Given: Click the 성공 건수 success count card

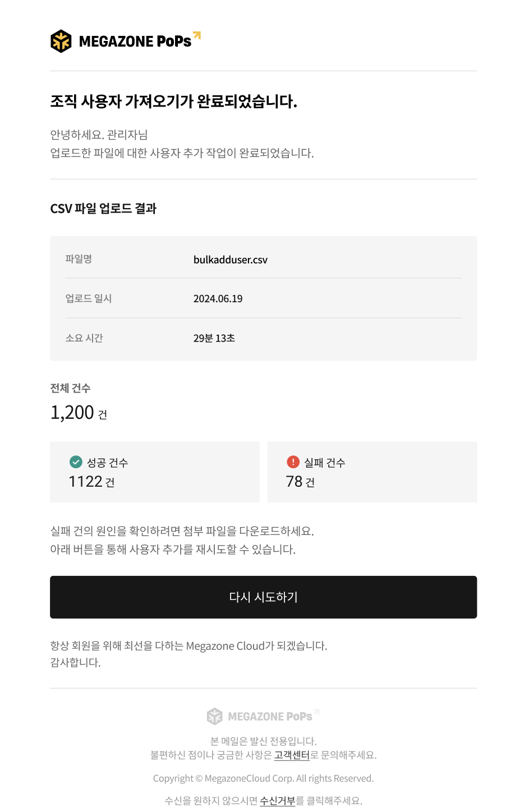Looking at the screenshot, I should coord(155,472).
